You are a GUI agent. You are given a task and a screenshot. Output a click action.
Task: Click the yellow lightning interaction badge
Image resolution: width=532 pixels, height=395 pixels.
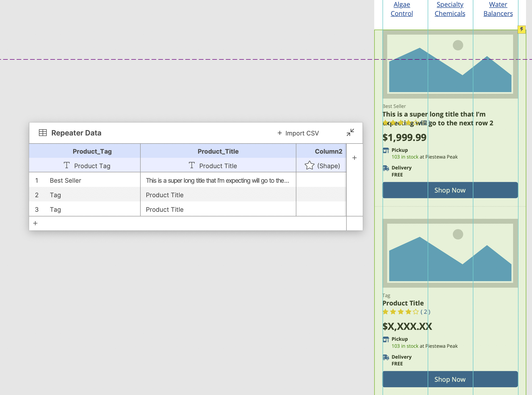click(521, 29)
